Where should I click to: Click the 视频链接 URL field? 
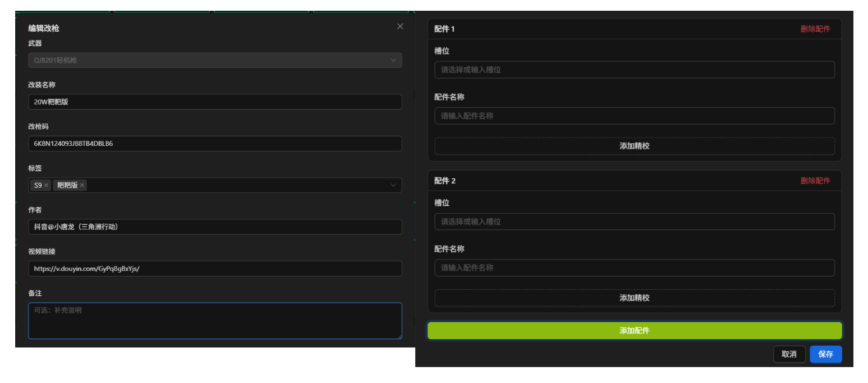tap(215, 268)
